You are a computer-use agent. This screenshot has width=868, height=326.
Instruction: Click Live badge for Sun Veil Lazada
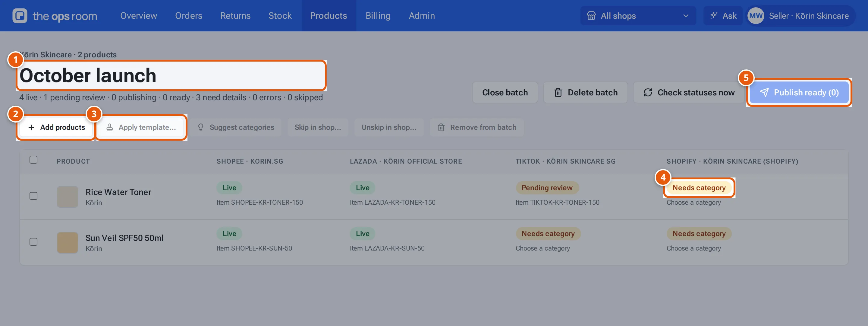coord(363,234)
